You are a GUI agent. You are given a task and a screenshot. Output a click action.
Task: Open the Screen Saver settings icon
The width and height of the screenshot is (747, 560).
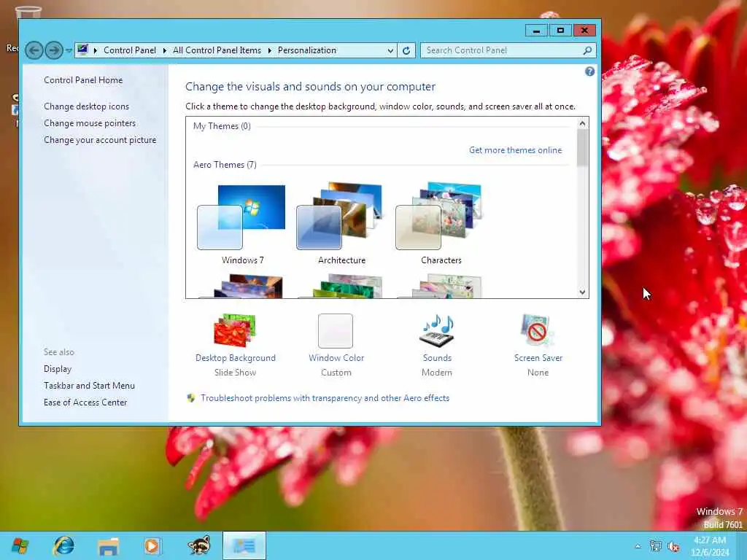[x=538, y=330]
